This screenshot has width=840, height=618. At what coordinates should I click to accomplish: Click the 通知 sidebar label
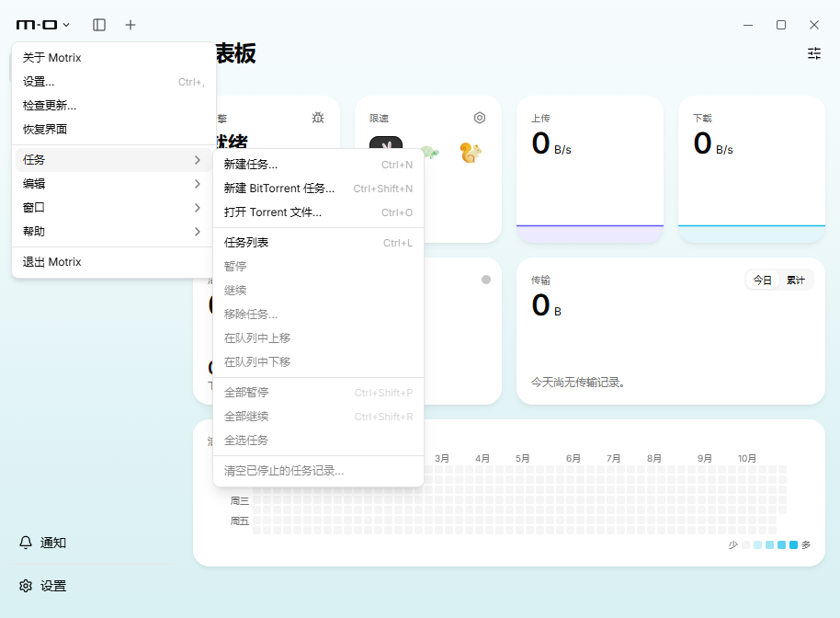tap(53, 543)
